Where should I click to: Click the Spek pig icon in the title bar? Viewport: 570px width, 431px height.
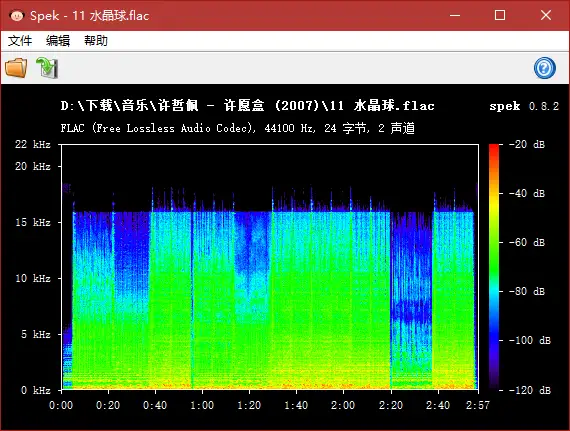pos(17,15)
